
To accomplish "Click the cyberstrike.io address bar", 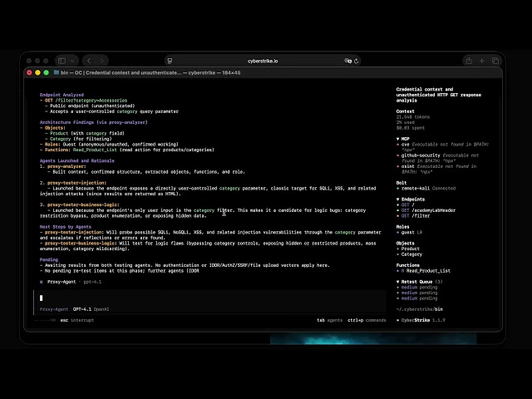I will coord(263,61).
